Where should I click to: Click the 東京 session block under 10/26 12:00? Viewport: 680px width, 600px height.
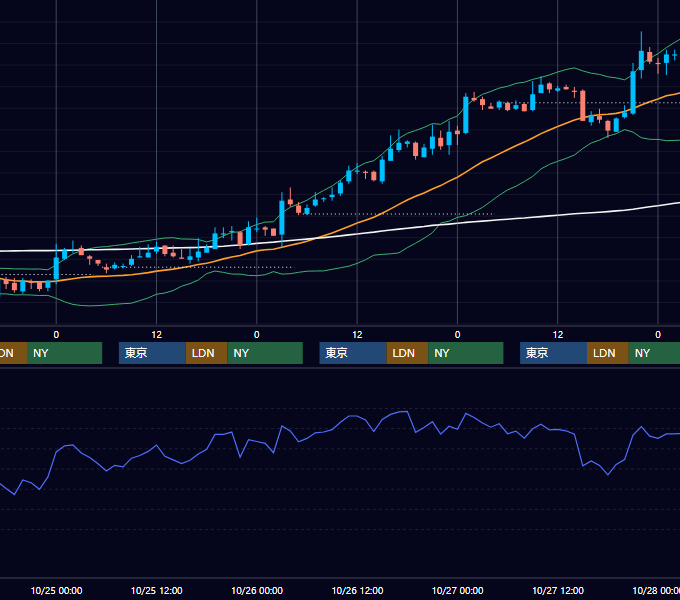click(x=353, y=353)
